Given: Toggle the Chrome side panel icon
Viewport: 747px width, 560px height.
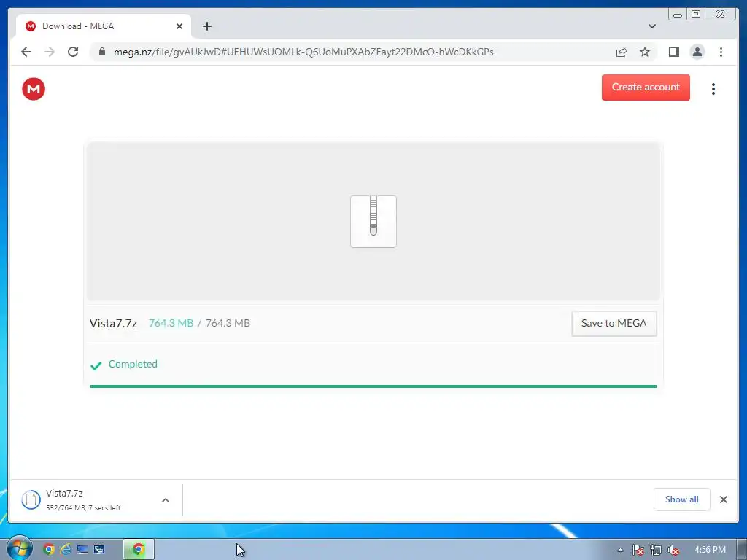Looking at the screenshot, I should [673, 52].
